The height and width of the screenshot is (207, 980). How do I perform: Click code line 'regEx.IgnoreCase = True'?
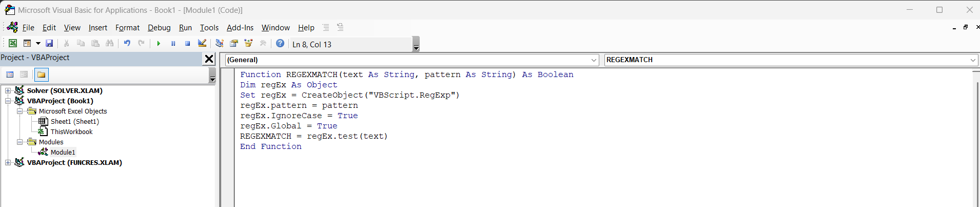299,116
